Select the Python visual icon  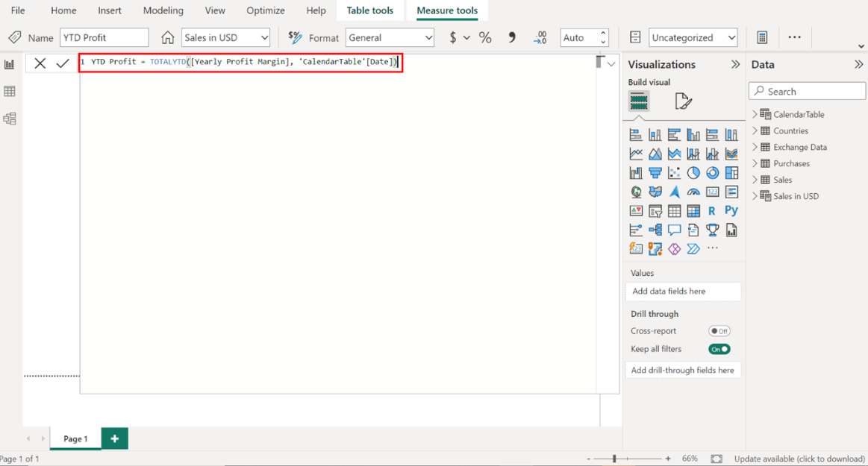pyautogui.click(x=731, y=211)
